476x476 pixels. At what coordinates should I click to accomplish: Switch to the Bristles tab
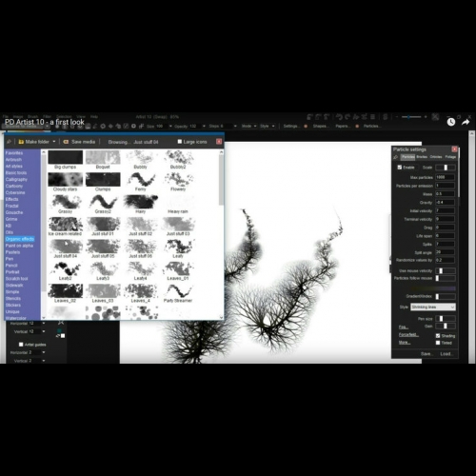(422, 157)
